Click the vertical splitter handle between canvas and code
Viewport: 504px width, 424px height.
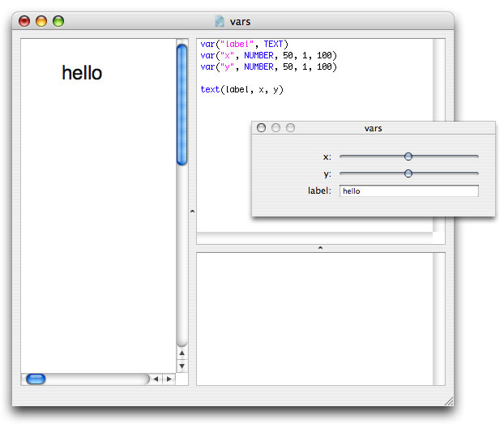(192, 212)
